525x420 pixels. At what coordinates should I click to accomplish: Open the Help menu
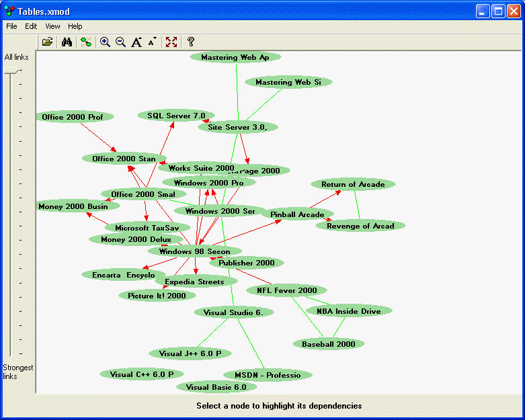tap(75, 26)
